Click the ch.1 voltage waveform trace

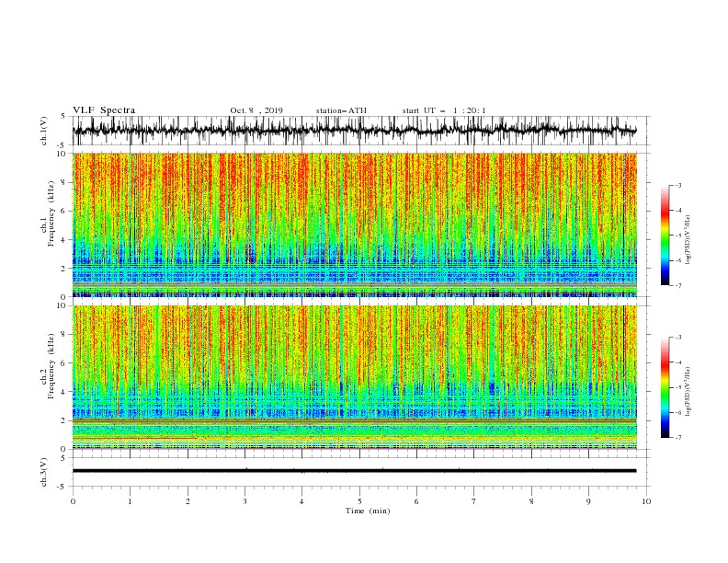point(354,131)
